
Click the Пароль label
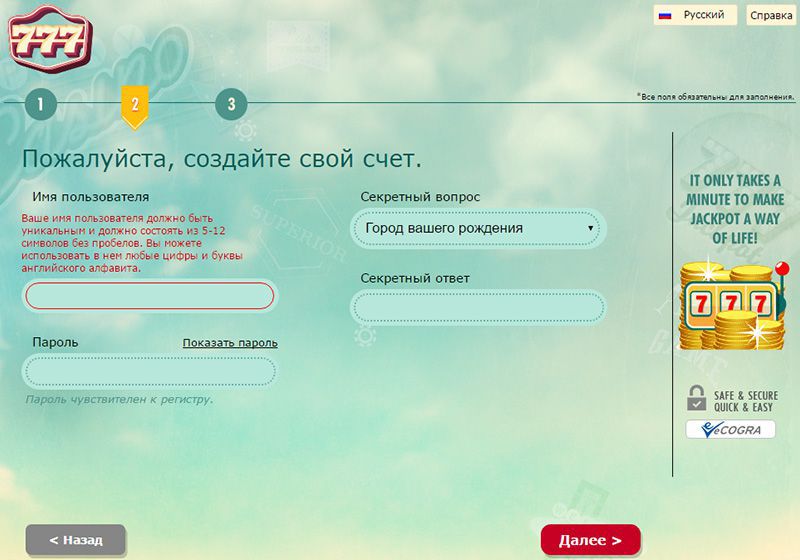55,342
